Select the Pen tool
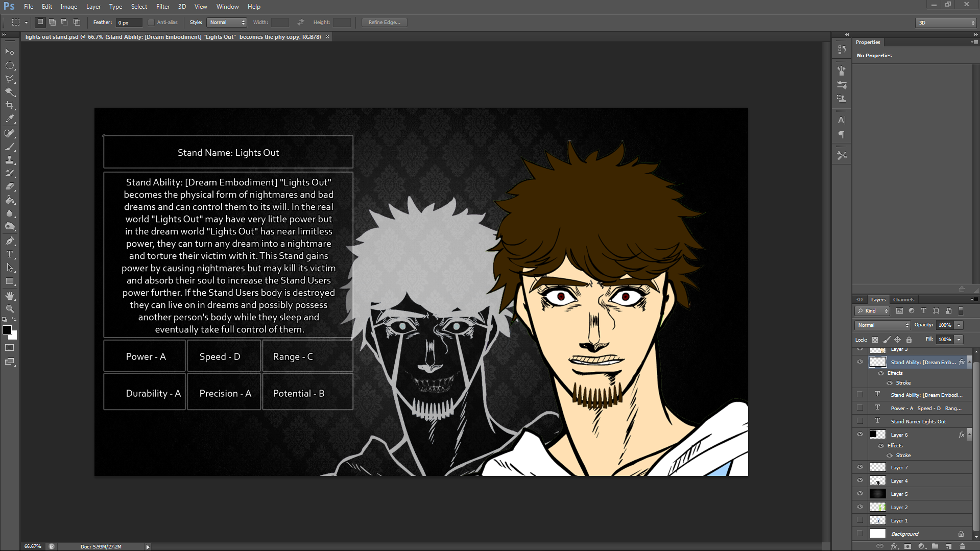980x551 pixels. pos(10,241)
